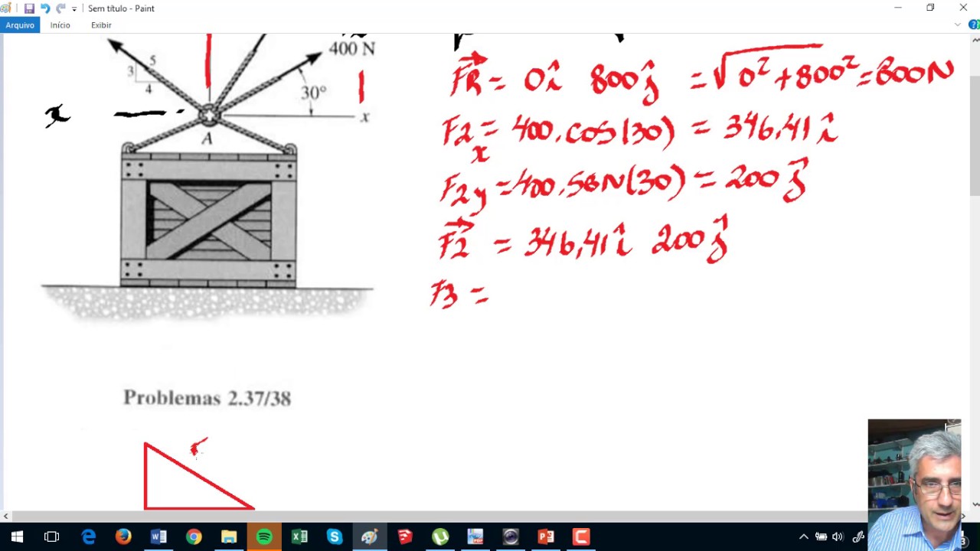Click the Save icon in quick access toolbar

pyautogui.click(x=29, y=8)
